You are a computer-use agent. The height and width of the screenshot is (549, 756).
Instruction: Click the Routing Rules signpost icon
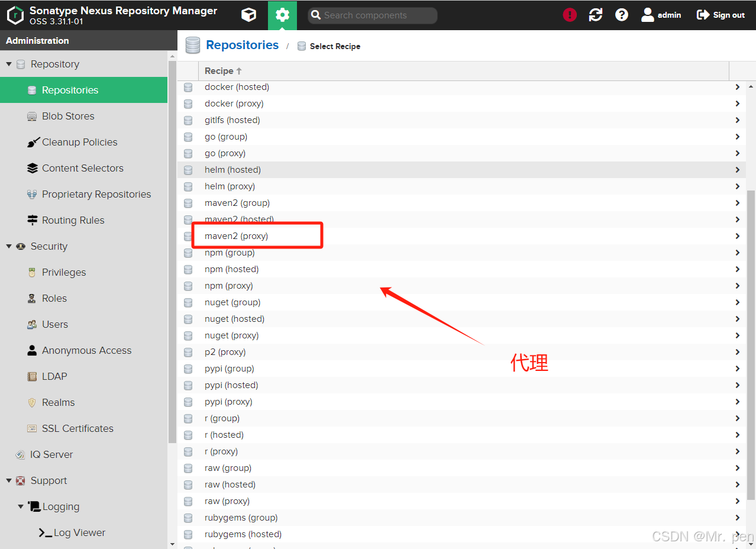(x=33, y=221)
